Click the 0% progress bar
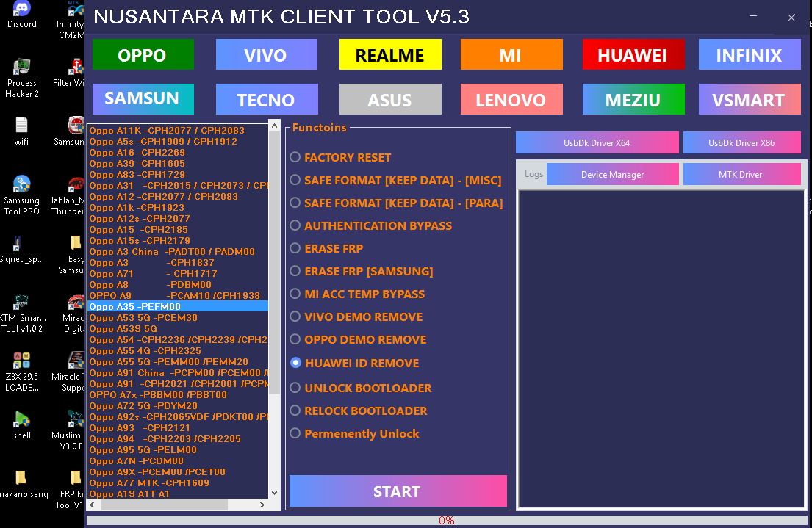Image resolution: width=812 pixels, height=528 pixels. 446,520
